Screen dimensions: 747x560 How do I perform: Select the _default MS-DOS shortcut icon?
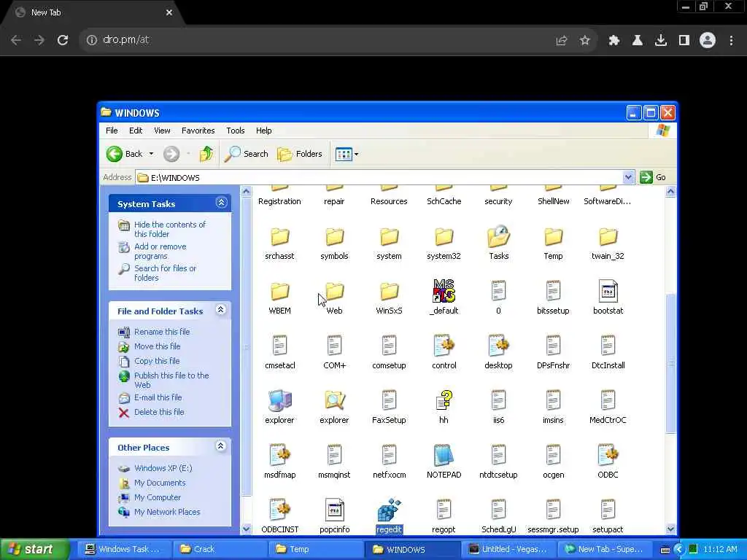point(444,292)
